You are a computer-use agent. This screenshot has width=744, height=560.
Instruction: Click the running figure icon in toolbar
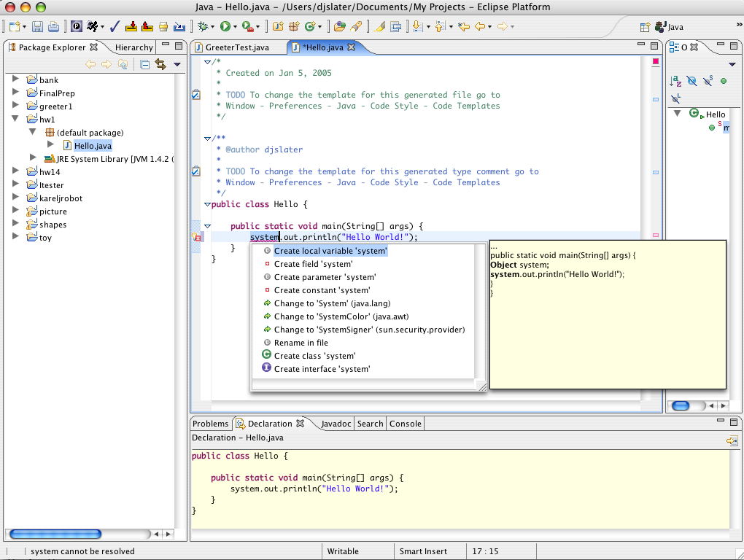(x=93, y=26)
